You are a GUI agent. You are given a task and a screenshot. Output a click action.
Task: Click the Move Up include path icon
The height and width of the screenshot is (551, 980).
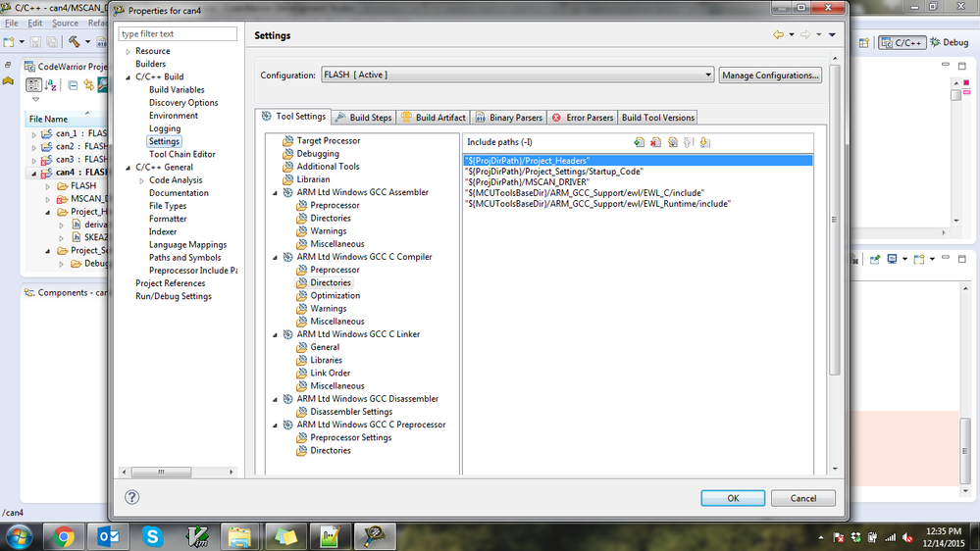coord(689,142)
